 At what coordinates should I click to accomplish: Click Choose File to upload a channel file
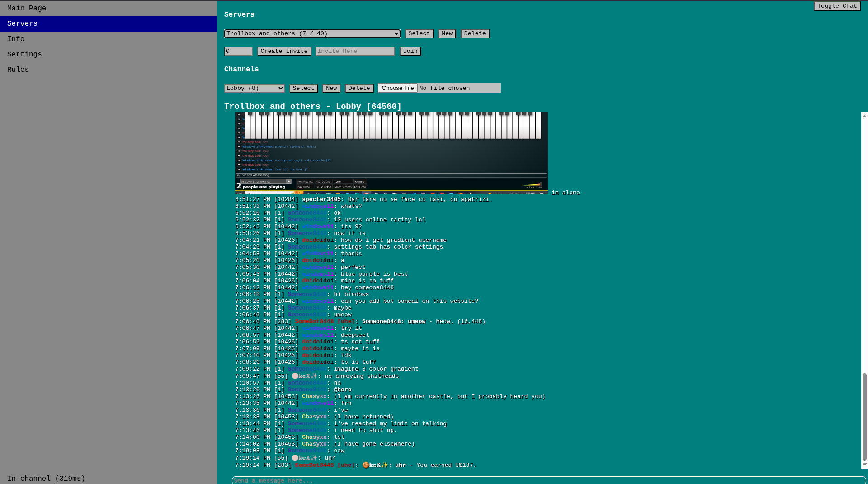click(x=397, y=88)
